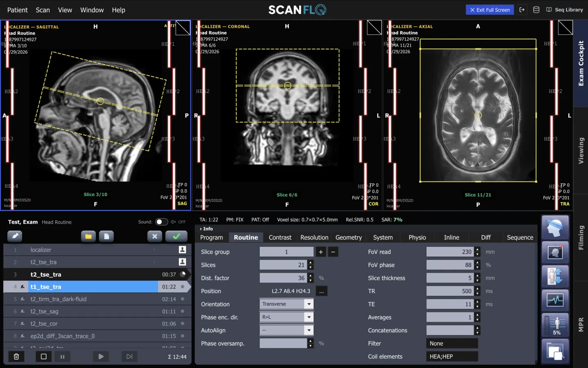Open the Position ellipsis button
The height and width of the screenshot is (368, 588).
pyautogui.click(x=322, y=291)
